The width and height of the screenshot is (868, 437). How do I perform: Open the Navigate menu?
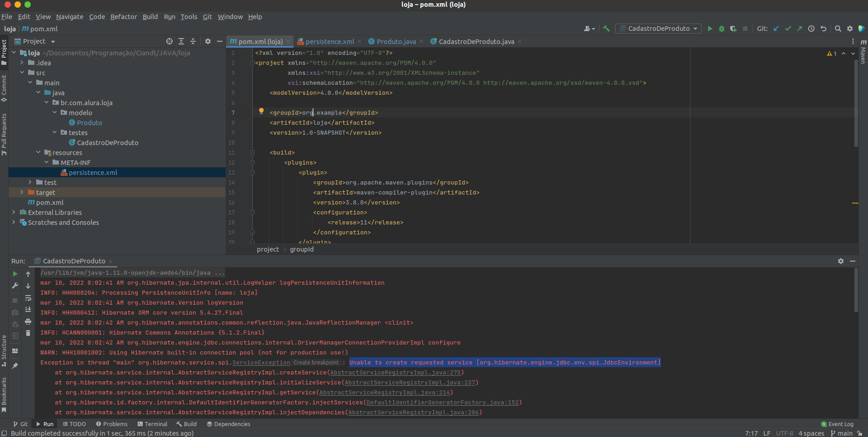69,17
